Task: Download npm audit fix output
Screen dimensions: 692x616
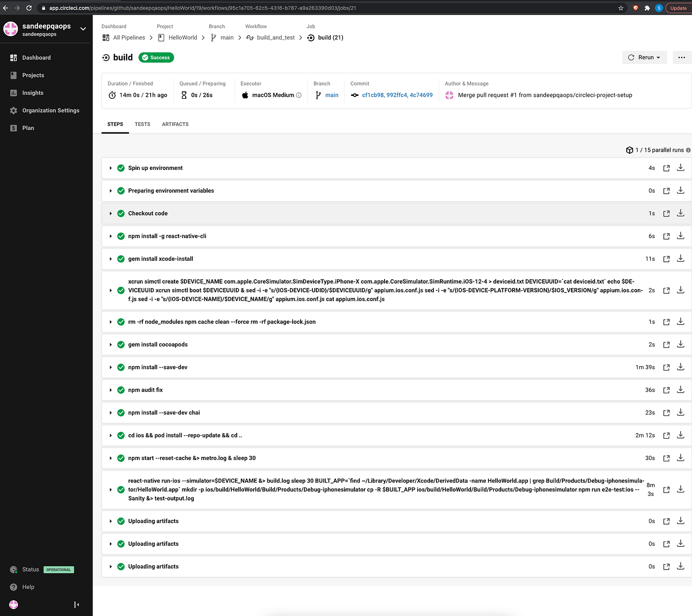Action: [x=681, y=390]
